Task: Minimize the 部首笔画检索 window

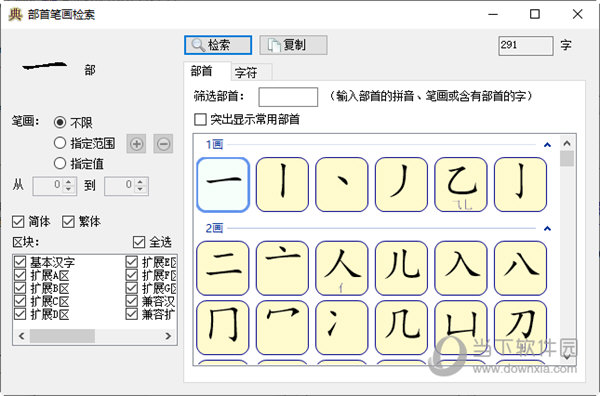Action: tap(493, 15)
